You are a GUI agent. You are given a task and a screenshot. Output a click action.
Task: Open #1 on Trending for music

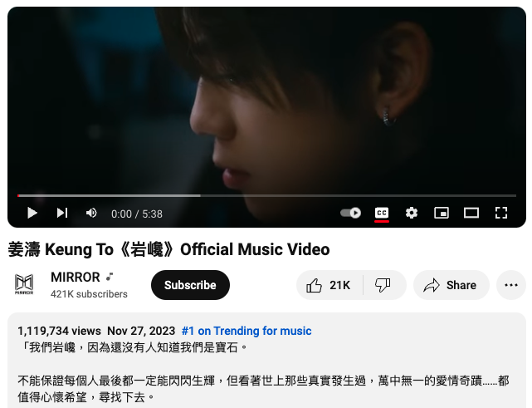click(x=246, y=331)
